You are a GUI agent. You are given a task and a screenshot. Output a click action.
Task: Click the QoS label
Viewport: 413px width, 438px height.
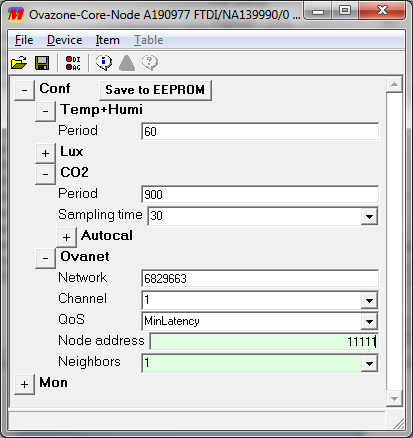click(x=71, y=320)
